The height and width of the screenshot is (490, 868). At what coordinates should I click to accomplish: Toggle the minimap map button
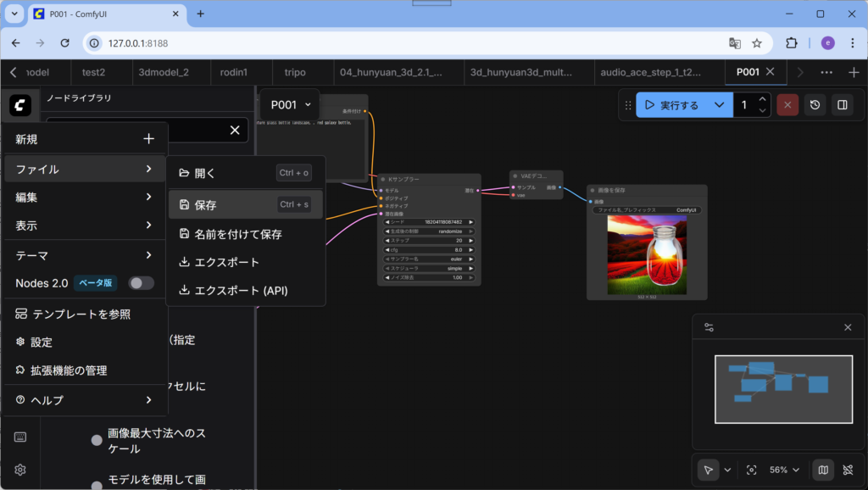click(x=821, y=470)
